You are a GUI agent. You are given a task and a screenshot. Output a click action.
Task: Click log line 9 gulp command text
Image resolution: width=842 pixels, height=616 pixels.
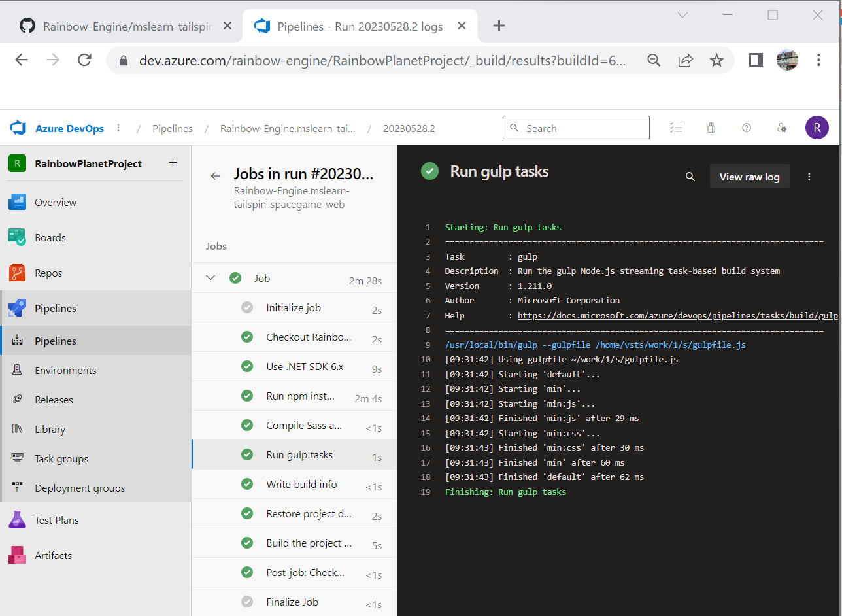click(x=595, y=345)
